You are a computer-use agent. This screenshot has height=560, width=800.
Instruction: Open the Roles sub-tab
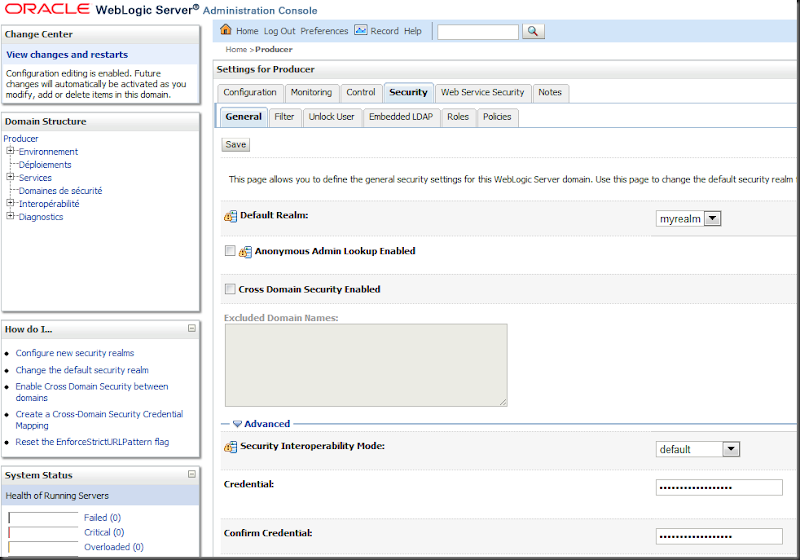pyautogui.click(x=458, y=117)
